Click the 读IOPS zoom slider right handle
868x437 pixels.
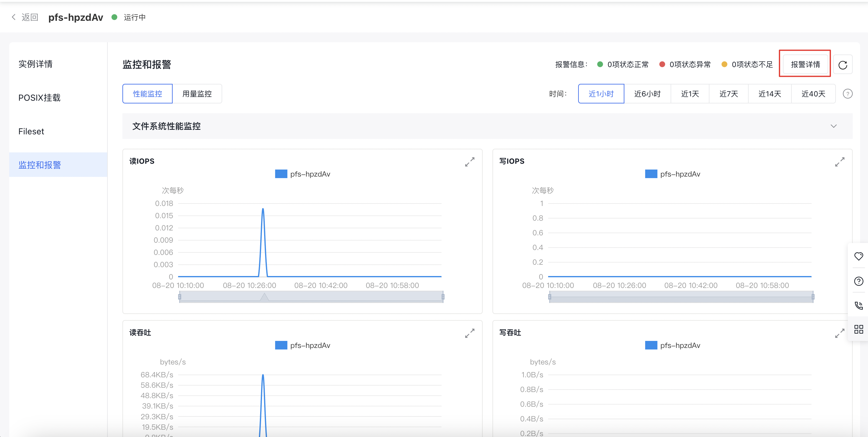(443, 297)
